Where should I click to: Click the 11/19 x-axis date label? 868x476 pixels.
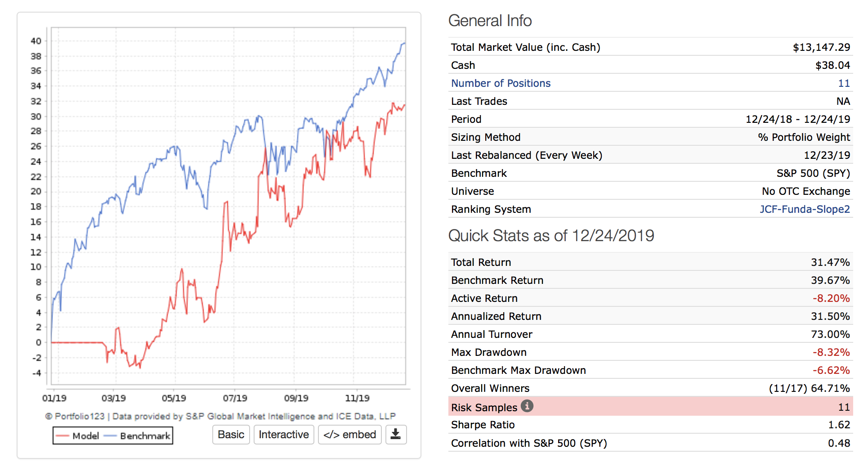(x=357, y=398)
